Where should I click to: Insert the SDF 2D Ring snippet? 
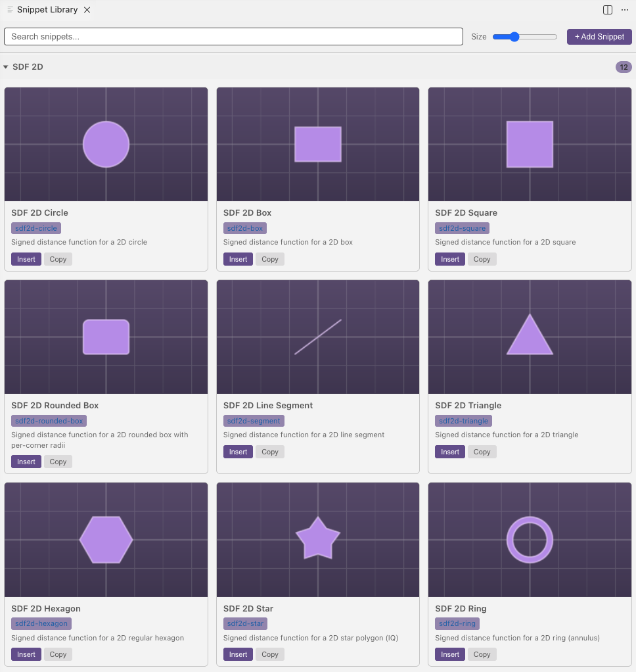450,654
